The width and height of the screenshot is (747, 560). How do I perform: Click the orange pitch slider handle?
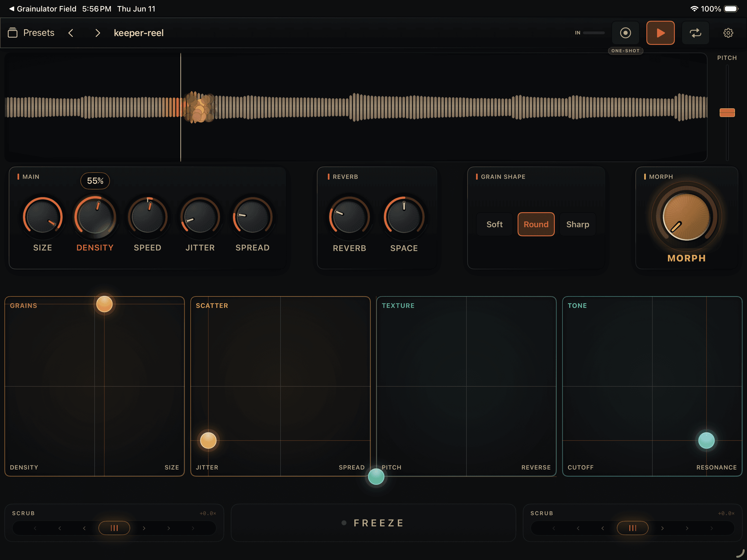click(727, 112)
